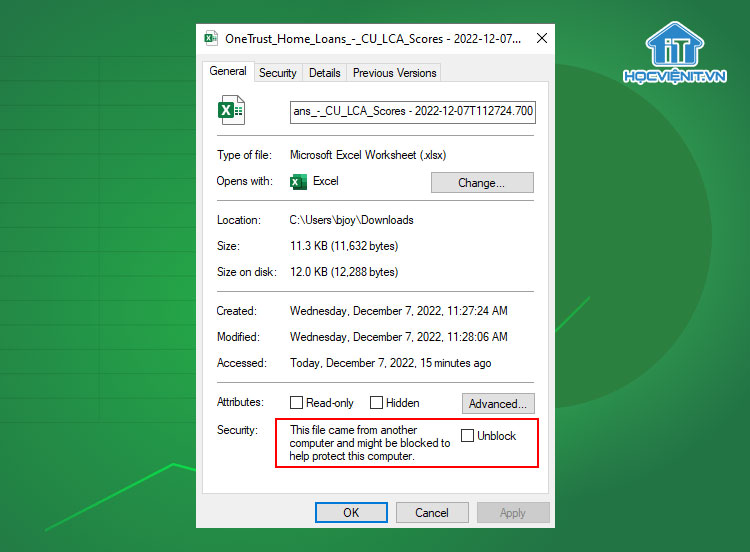The width and height of the screenshot is (750, 552).
Task: Click the Cancel button
Action: click(x=432, y=513)
